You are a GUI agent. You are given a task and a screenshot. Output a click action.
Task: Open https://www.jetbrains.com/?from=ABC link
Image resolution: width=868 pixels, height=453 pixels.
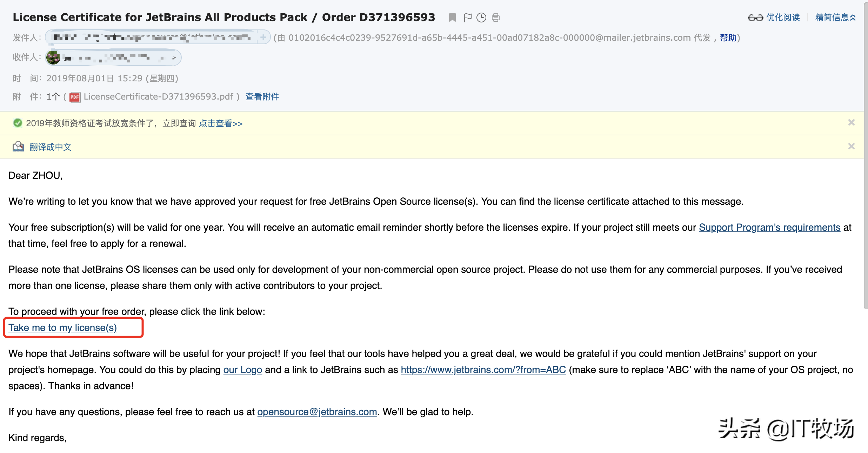point(483,370)
